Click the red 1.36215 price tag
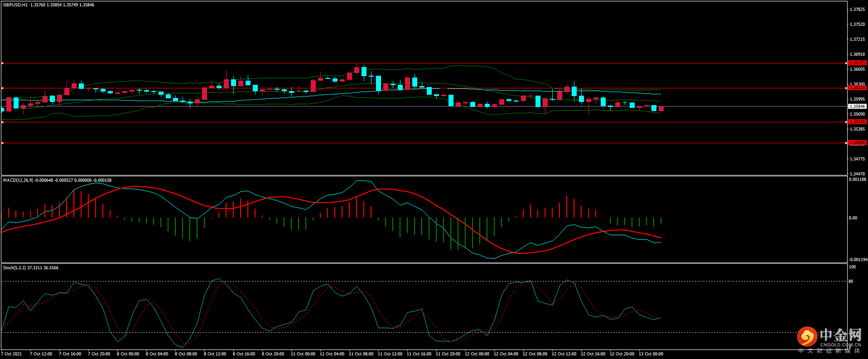Viewport: 868px width, 359px height. pyautogui.click(x=857, y=88)
